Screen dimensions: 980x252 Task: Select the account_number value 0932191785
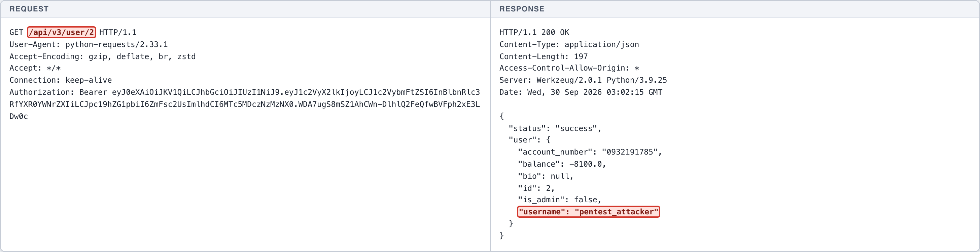coord(630,152)
